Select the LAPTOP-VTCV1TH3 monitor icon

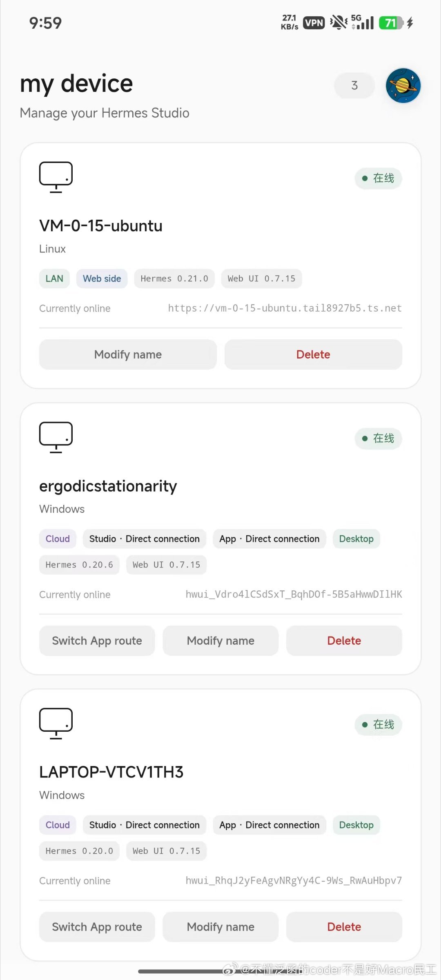pyautogui.click(x=56, y=724)
